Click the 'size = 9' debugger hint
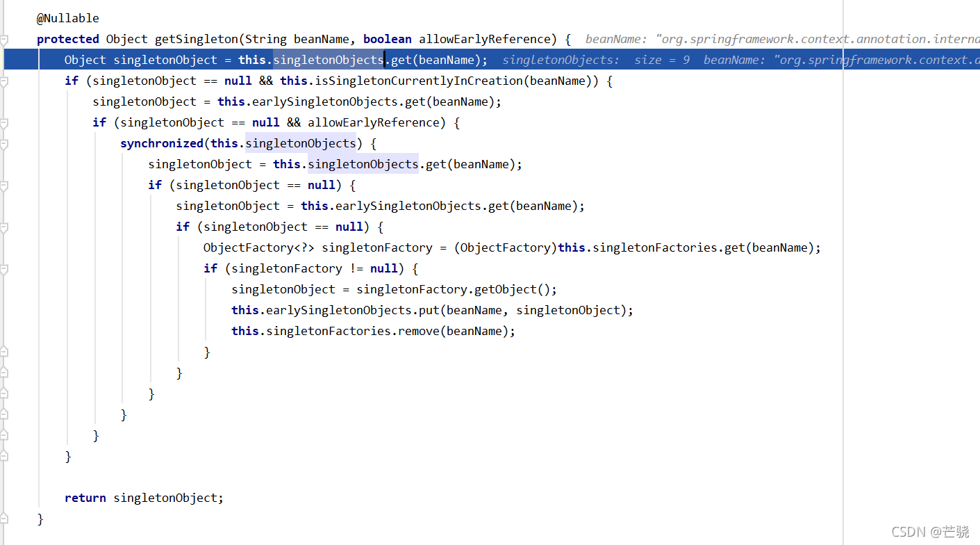 662,60
